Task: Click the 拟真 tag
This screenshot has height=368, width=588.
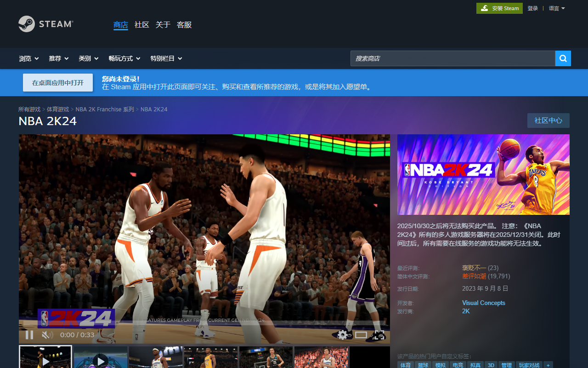Action: point(475,365)
